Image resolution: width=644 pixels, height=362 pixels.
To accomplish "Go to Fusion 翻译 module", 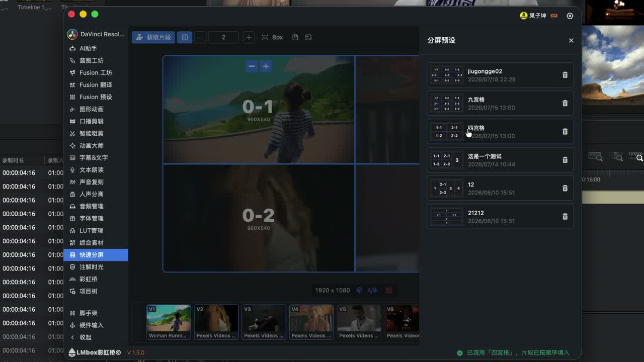I will click(96, 85).
